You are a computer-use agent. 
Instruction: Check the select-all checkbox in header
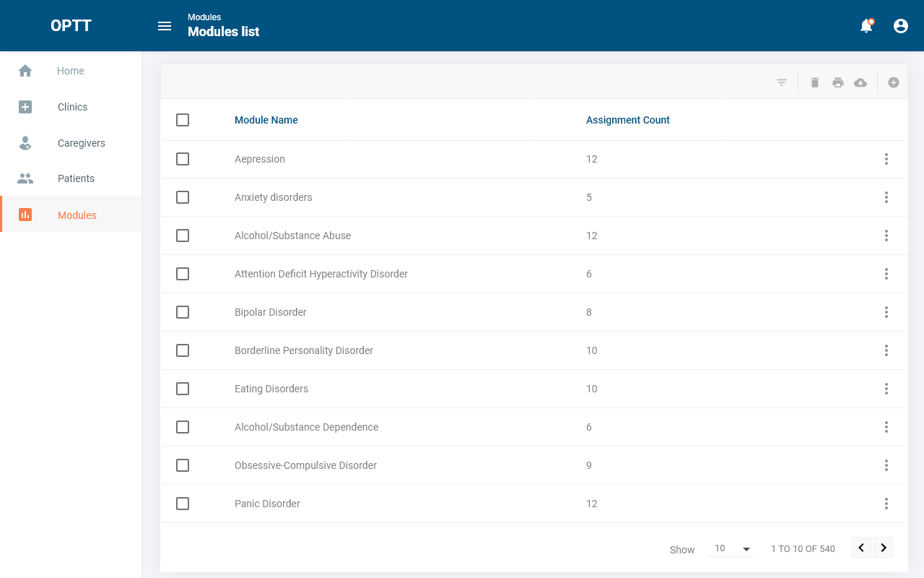(x=183, y=120)
